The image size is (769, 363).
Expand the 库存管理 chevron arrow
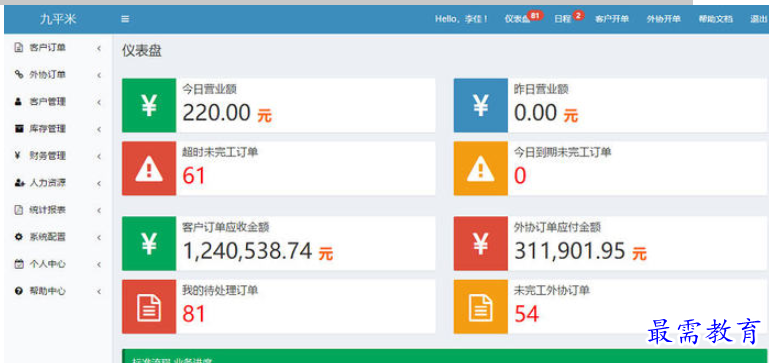pos(99,129)
